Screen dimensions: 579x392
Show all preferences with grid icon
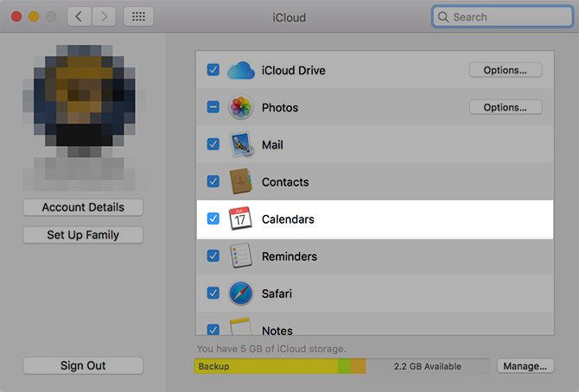(138, 16)
